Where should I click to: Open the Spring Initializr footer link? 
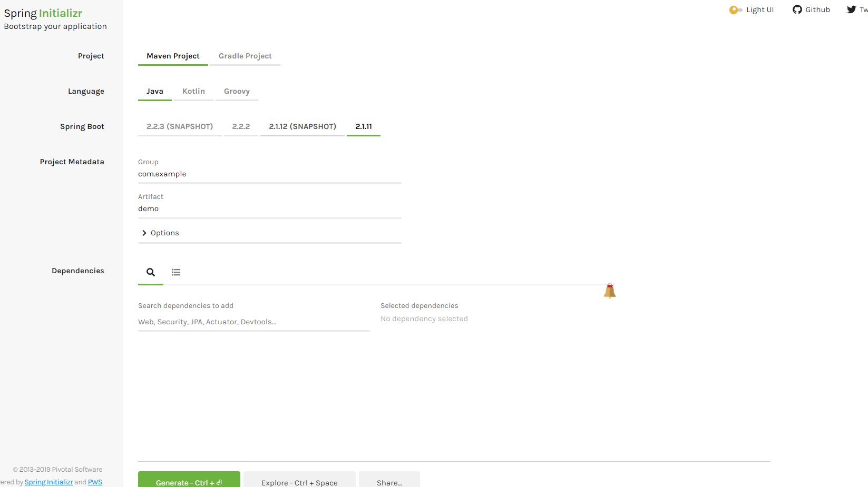pyautogui.click(x=48, y=482)
